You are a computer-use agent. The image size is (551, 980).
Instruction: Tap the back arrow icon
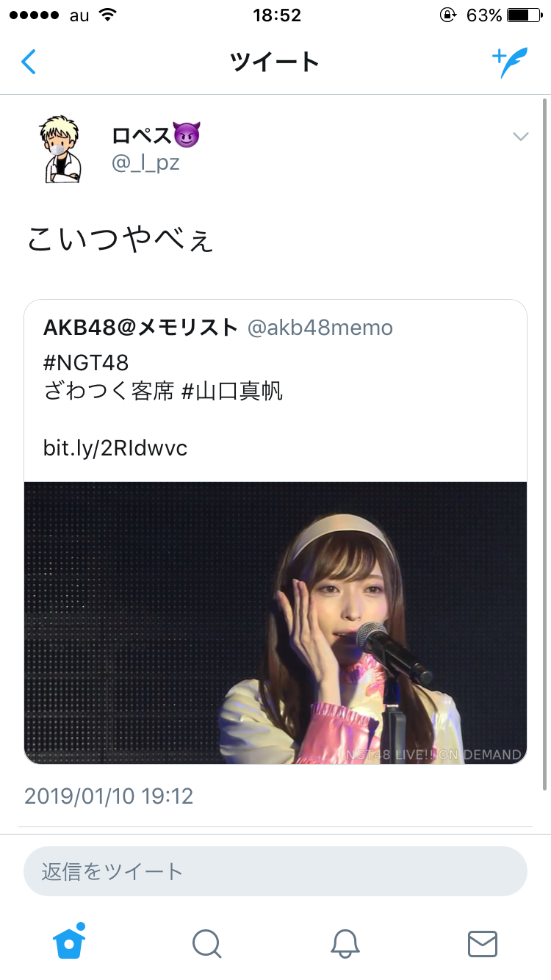click(29, 62)
